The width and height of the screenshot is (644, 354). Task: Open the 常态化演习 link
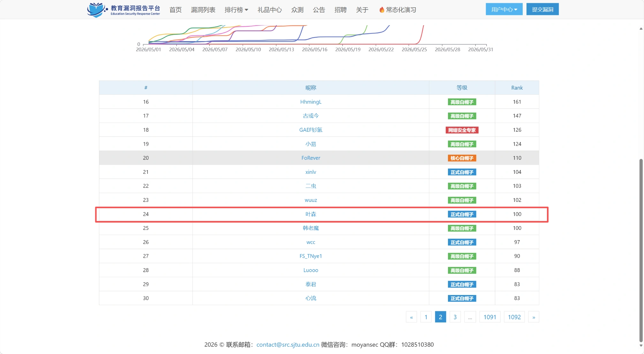(401, 10)
